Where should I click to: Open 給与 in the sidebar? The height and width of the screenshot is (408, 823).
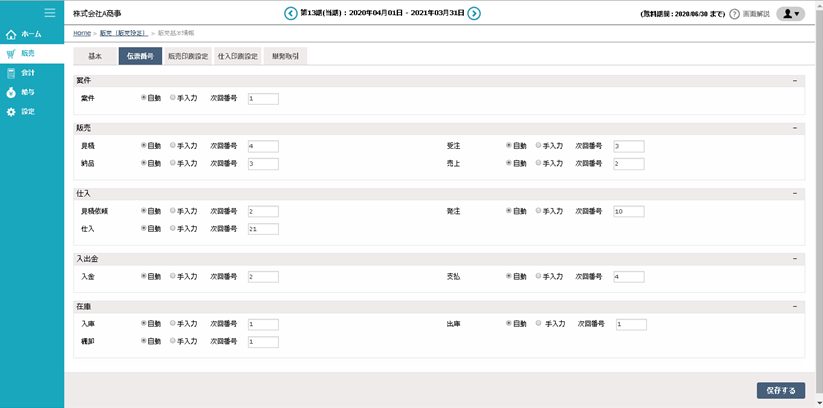[31, 92]
